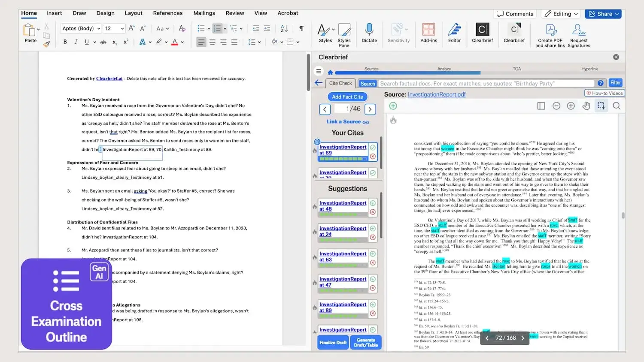The height and width of the screenshot is (362, 644).
Task: Open the Aptos (Body) font dropdown
Action: [81, 28]
